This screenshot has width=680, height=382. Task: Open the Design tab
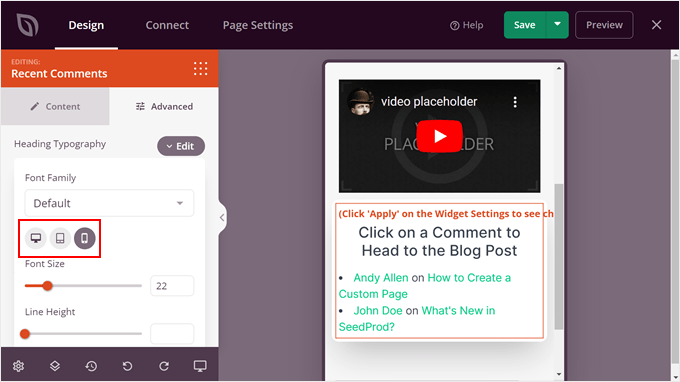click(86, 25)
